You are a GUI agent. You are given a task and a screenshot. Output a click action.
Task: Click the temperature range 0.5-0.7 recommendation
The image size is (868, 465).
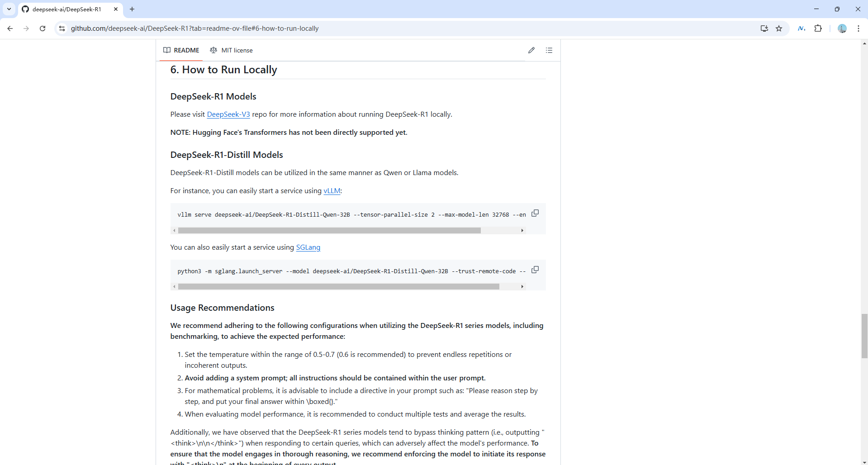pos(348,360)
